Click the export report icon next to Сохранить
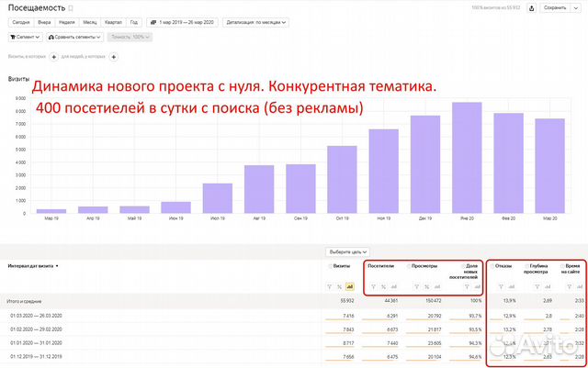588x368 pixels. 531,8
